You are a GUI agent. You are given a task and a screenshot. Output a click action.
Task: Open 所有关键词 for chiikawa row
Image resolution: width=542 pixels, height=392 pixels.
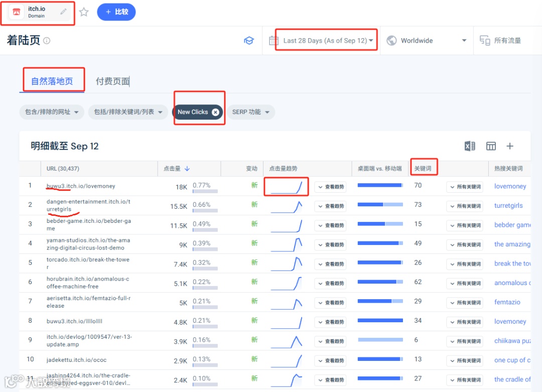click(x=465, y=341)
